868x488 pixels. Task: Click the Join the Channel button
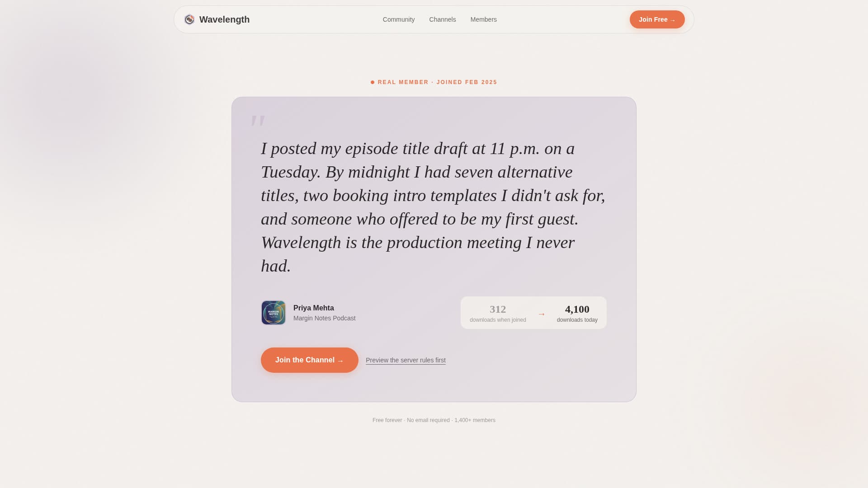click(x=309, y=360)
